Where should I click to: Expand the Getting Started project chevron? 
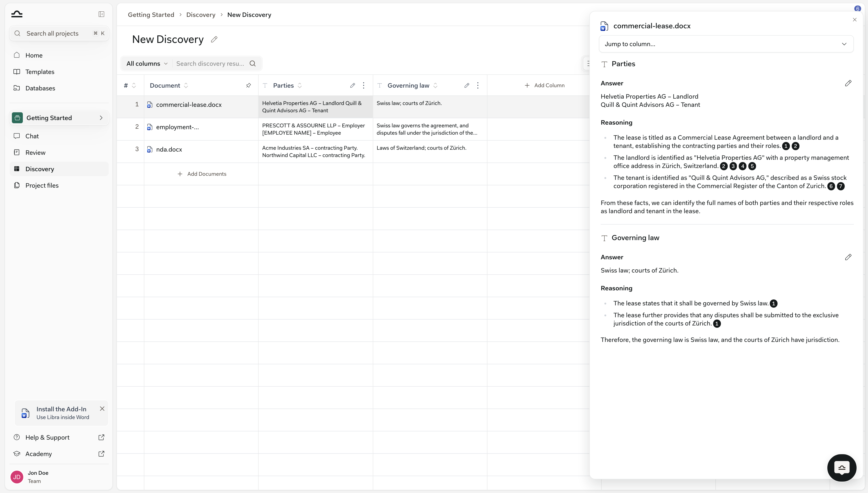[x=101, y=118]
